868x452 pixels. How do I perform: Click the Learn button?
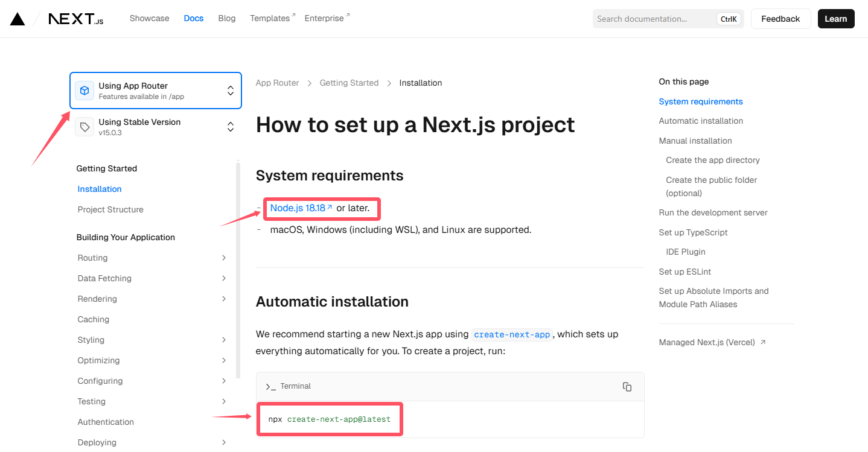click(x=836, y=19)
